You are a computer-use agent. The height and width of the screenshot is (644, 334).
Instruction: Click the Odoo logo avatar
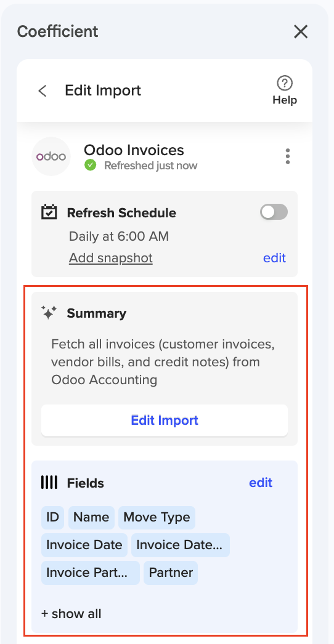tap(51, 156)
